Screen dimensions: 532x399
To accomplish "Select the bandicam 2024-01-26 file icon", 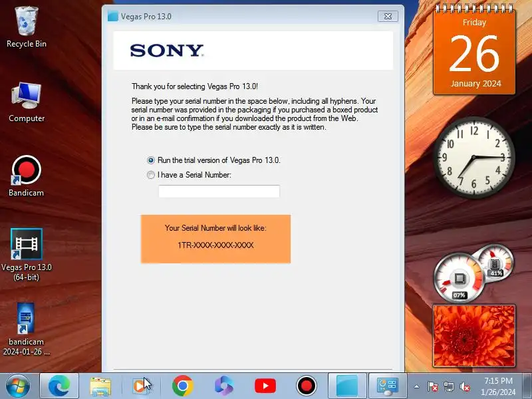I will tap(27, 329).
